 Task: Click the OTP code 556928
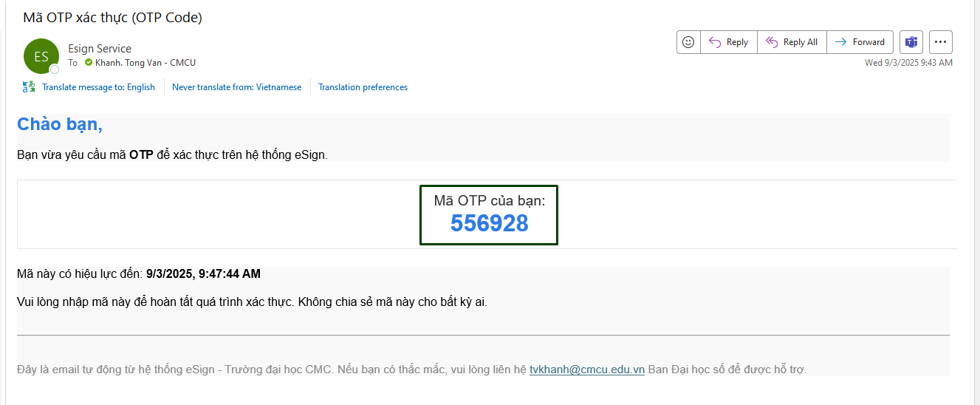tap(489, 223)
